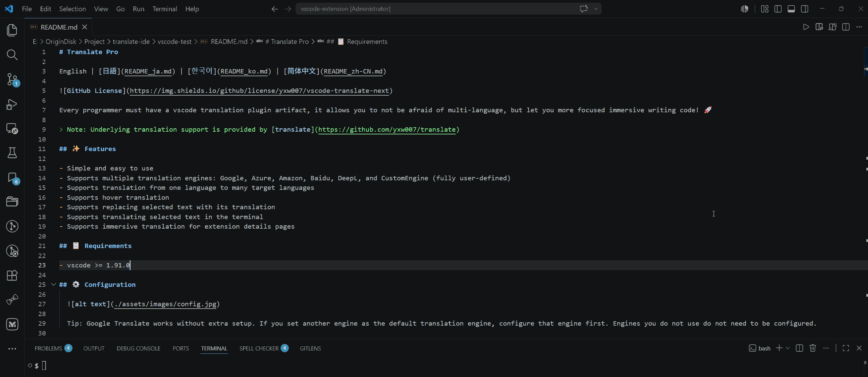Open the chat icon in command center
The image size is (868, 377).
pos(584,9)
